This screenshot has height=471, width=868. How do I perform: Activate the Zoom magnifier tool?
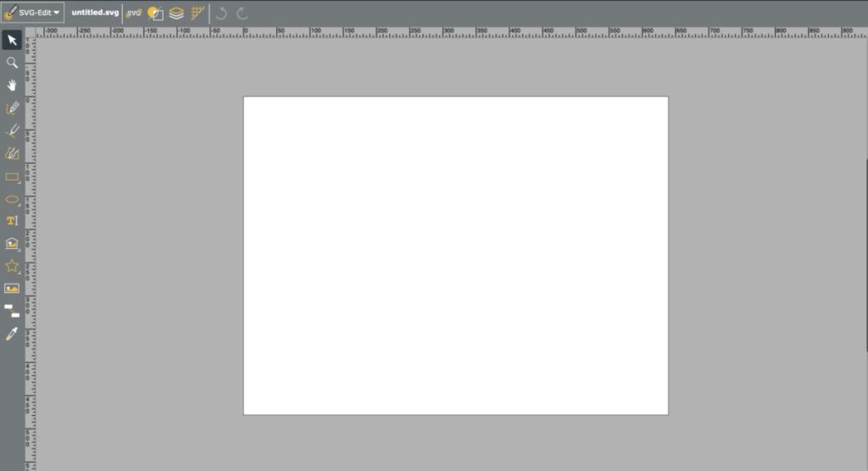pos(12,63)
